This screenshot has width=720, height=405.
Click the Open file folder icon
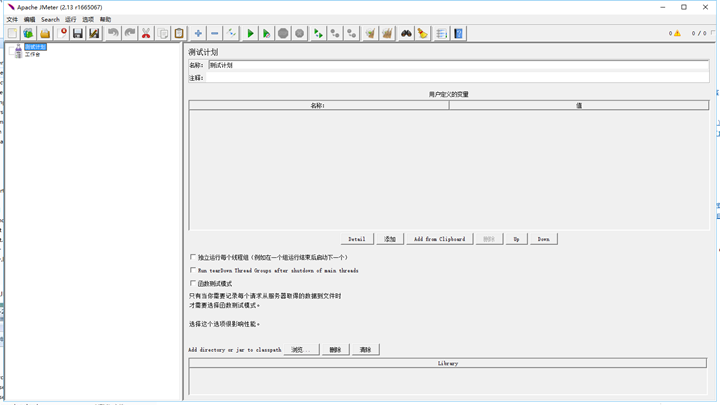coord(45,34)
